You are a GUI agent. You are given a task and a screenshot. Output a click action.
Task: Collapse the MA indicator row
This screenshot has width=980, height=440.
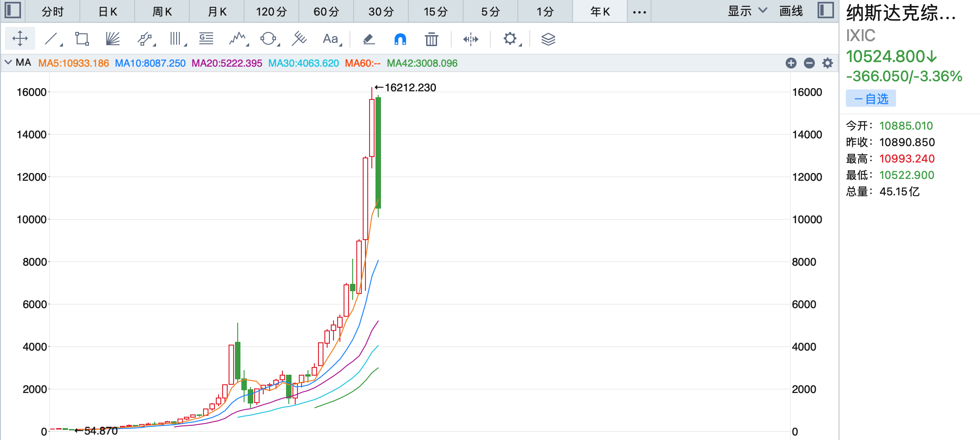point(8,63)
